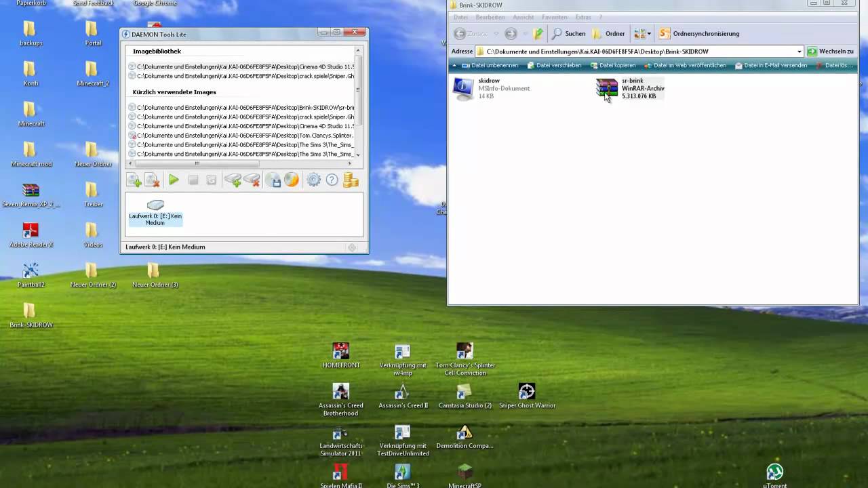Select first Cinema 4D Studio entry in Imagebibliothek

pyautogui.click(x=241, y=67)
